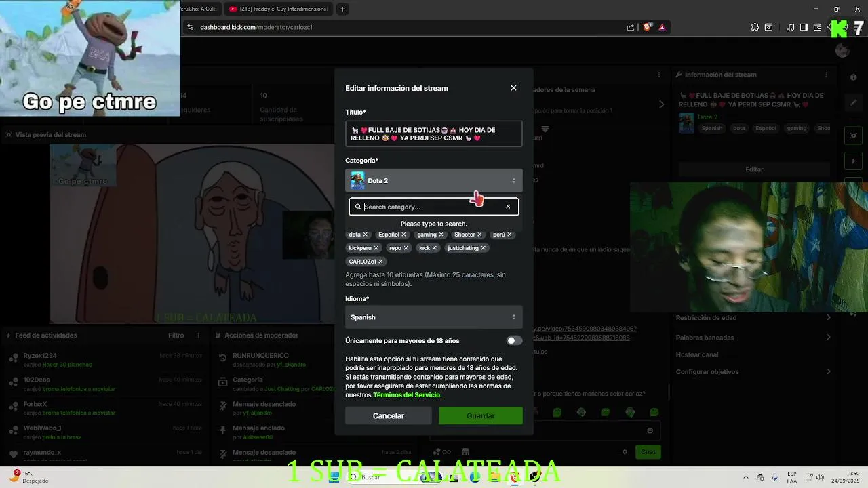Open a new browser tab
This screenshot has height=488, width=868.
pos(342,9)
